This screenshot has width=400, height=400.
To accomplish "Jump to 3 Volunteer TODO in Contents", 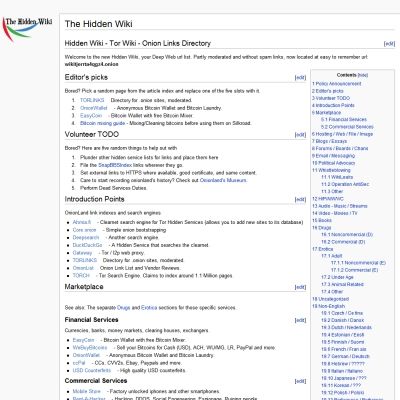I will point(331,98).
